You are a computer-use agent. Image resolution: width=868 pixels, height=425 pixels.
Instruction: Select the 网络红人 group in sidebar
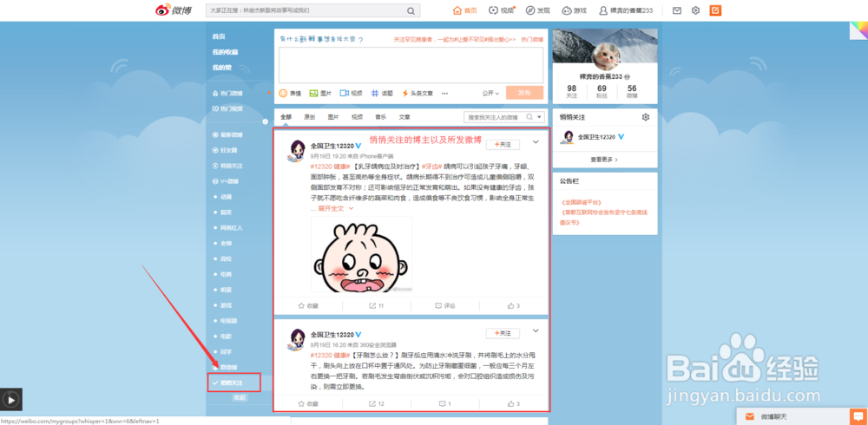click(x=232, y=227)
